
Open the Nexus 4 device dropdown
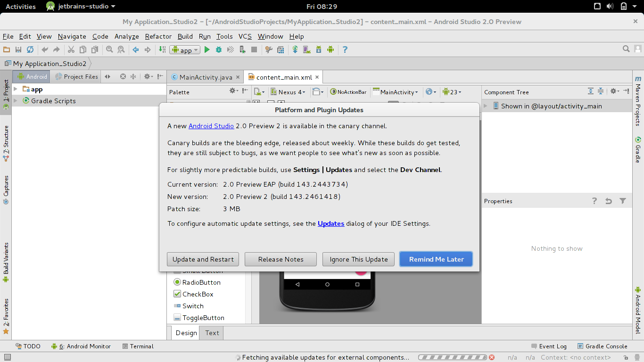[288, 92]
